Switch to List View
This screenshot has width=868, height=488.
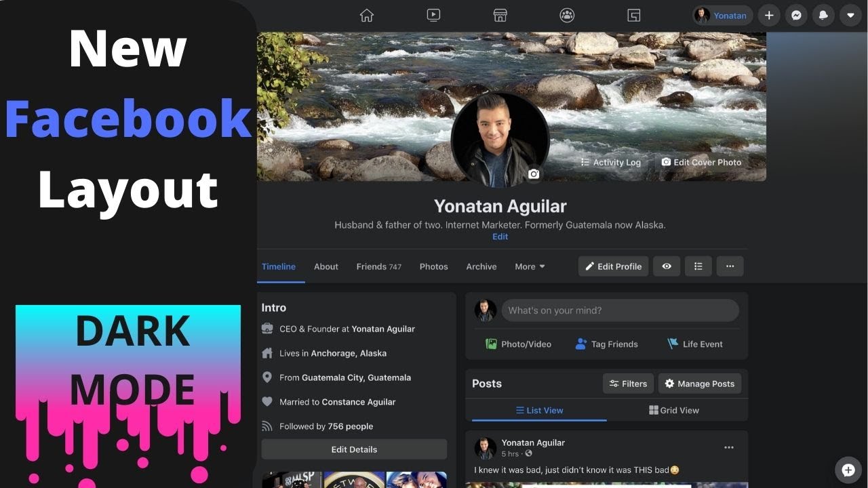click(x=539, y=410)
